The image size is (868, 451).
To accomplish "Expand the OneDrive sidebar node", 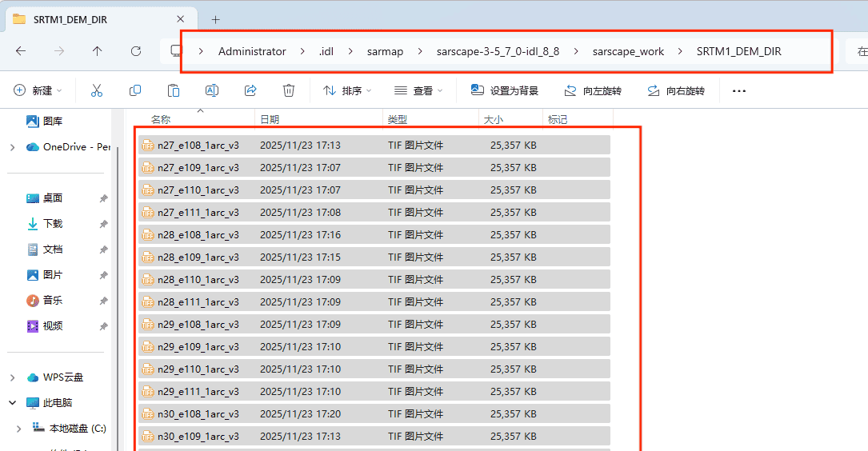I will pyautogui.click(x=12, y=147).
